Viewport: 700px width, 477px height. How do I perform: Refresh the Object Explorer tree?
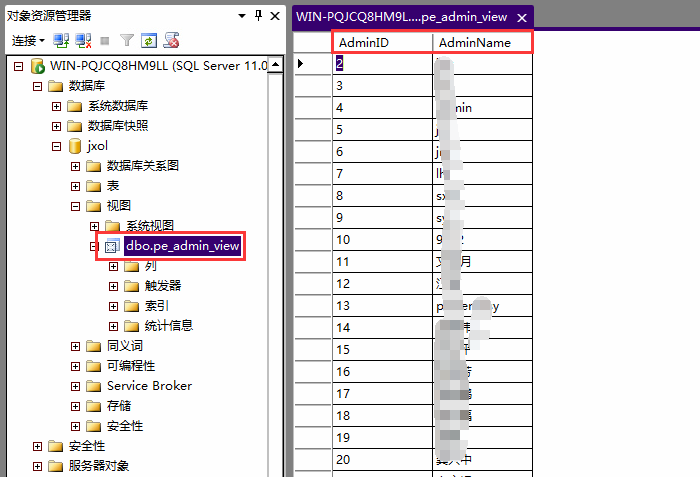pyautogui.click(x=149, y=41)
